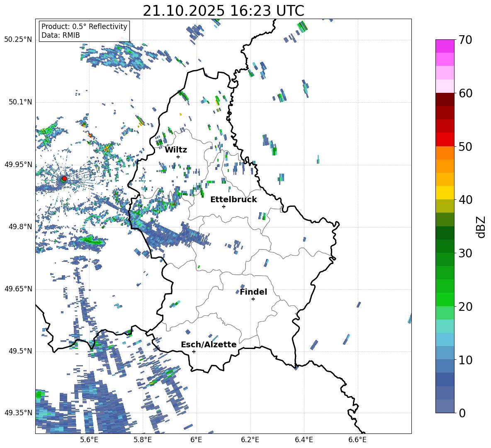Image resolution: width=491 pixels, height=448 pixels.
Task: Click the Ettelbruck city label
Action: coord(233,200)
